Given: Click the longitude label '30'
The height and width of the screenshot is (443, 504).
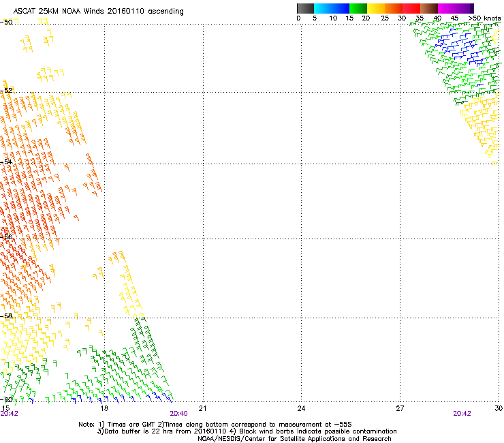Looking at the screenshot, I should coord(499,408).
